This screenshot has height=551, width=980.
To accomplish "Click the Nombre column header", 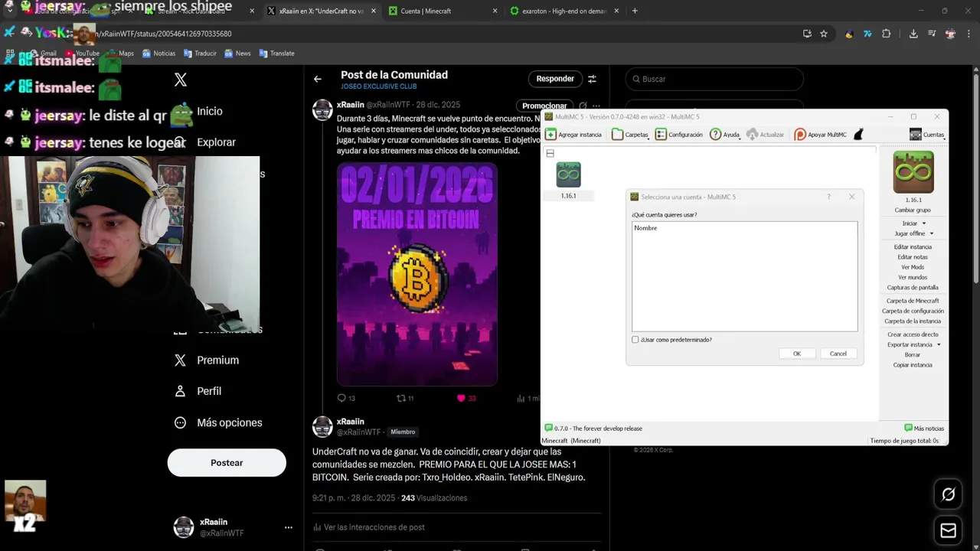I will tap(645, 228).
